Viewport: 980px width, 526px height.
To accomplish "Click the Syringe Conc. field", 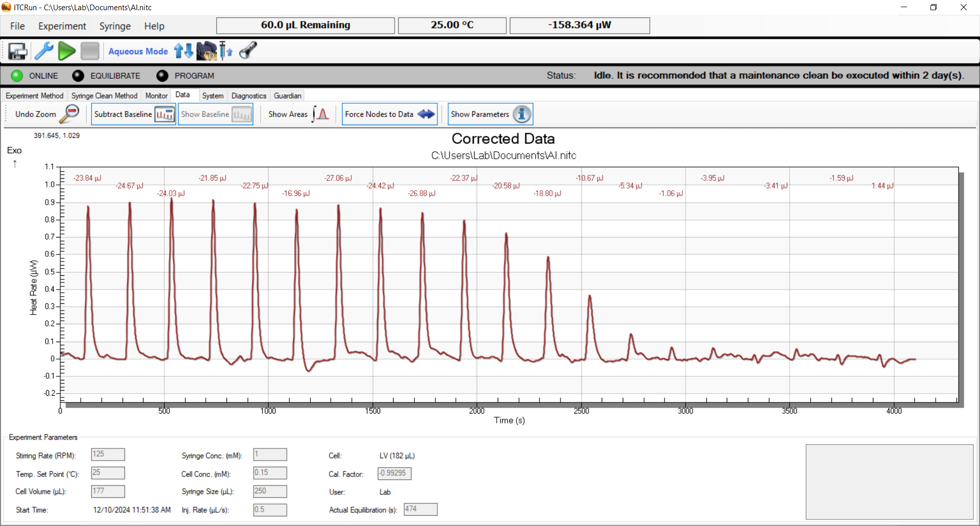I will pyautogui.click(x=270, y=455).
